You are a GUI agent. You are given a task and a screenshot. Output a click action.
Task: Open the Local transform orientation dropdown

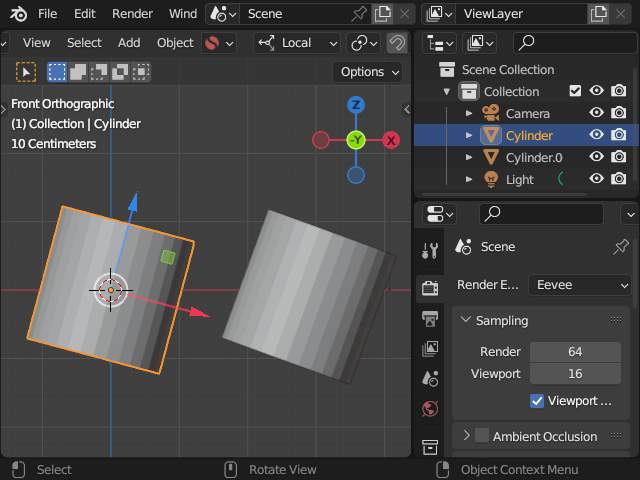pos(299,43)
